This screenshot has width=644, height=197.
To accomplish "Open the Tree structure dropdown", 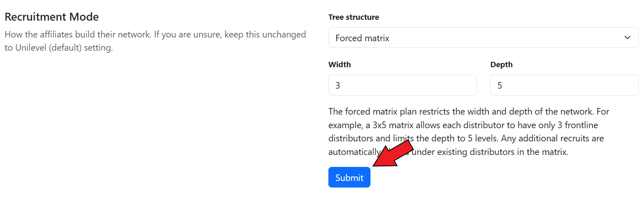I will 483,38.
